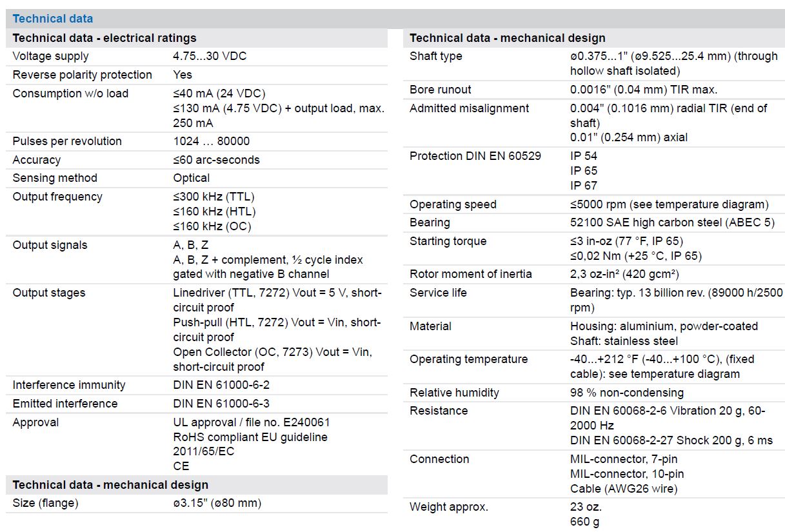Click 'UL approval / file no. E240061' text
The height and width of the screenshot is (532, 785).
[252, 422]
